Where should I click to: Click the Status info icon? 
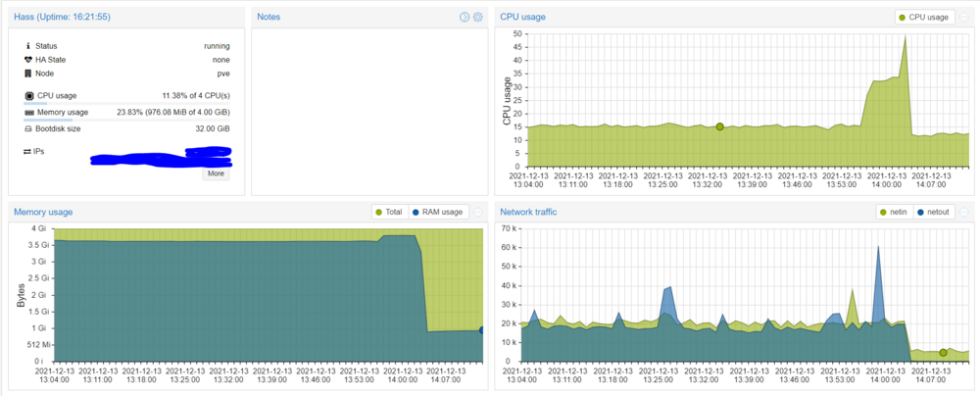28,46
